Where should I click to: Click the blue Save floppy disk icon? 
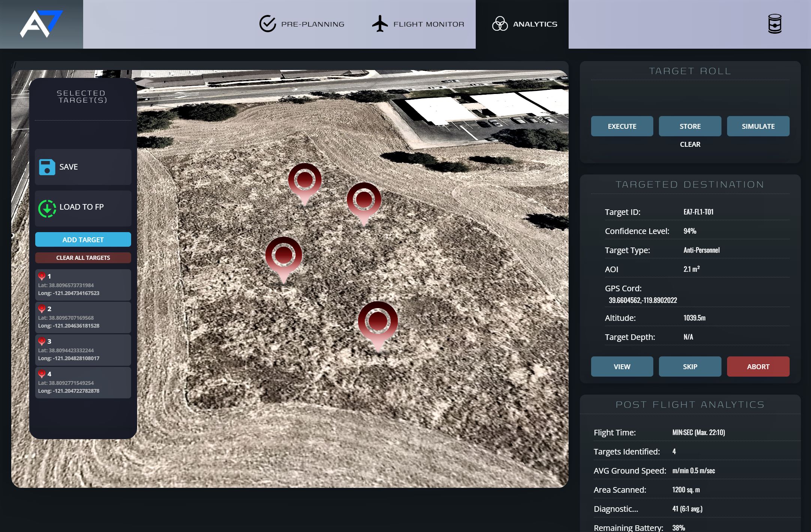click(x=47, y=167)
